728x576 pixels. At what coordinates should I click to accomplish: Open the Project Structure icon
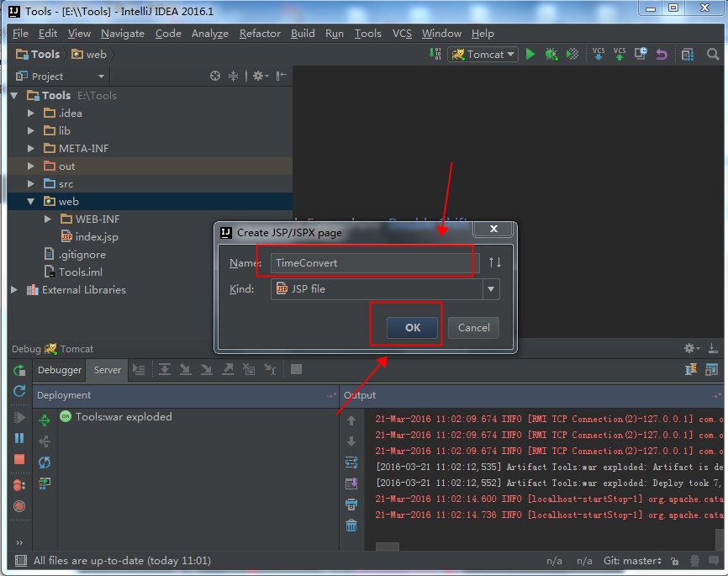point(688,55)
